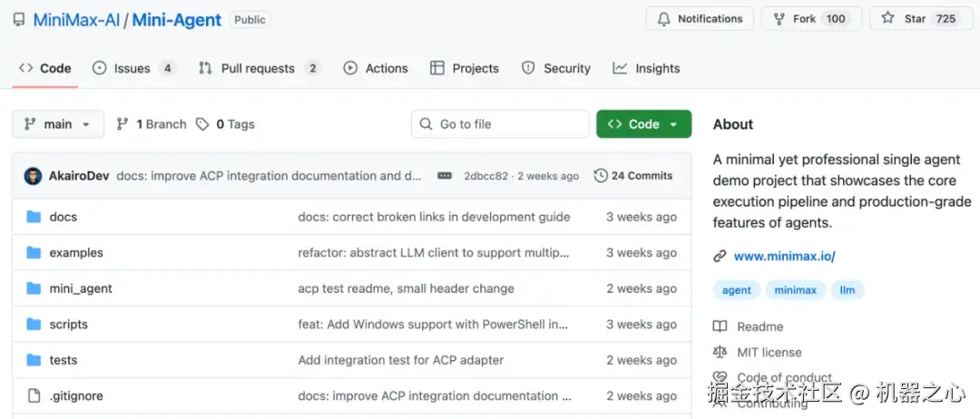Viewport: 980px width, 419px height.
Task: Click the commit details ellipsis icon
Action: [444, 176]
